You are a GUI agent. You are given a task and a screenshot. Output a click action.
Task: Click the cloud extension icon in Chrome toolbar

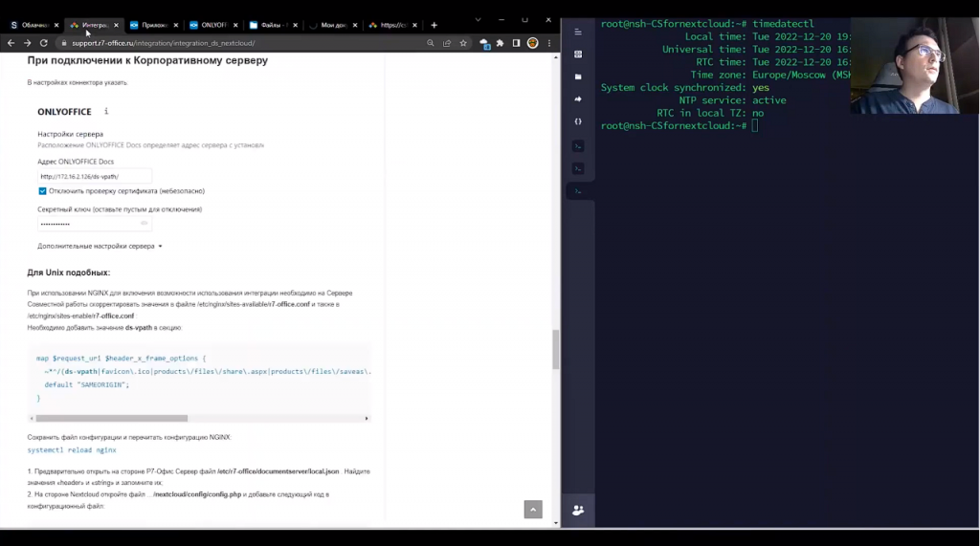pos(484,43)
